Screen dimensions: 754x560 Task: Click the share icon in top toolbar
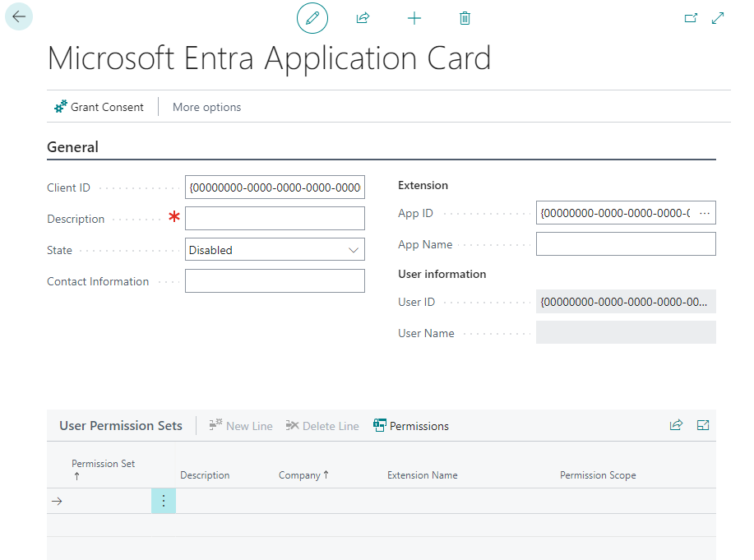[x=363, y=18]
